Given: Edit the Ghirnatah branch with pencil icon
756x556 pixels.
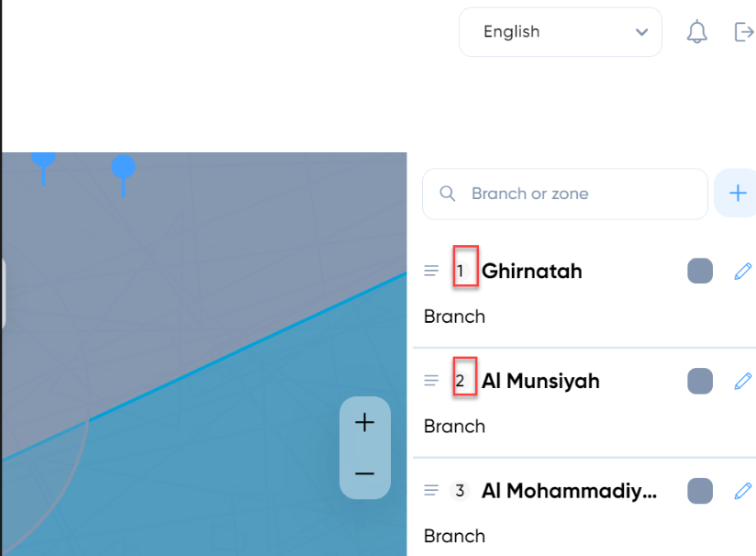Looking at the screenshot, I should 743,271.
